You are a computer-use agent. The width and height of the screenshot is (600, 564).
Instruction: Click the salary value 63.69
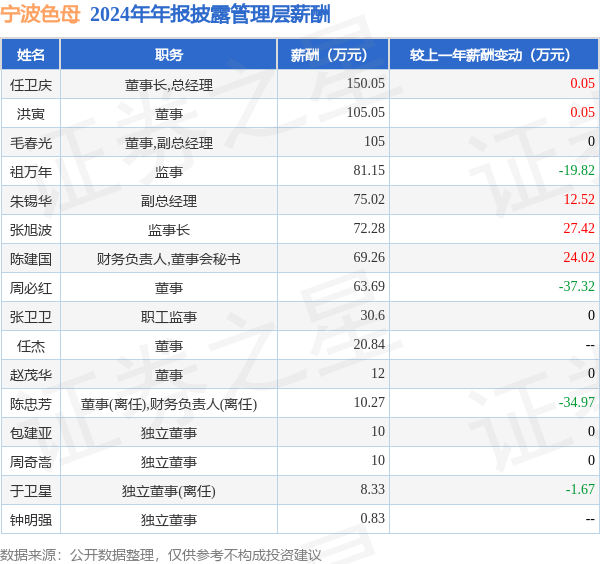pos(369,286)
